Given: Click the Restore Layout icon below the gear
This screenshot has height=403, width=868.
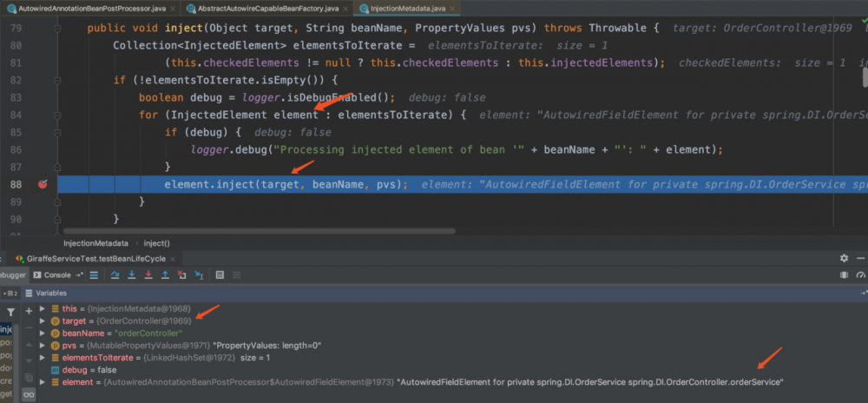Looking at the screenshot, I should click(844, 274).
